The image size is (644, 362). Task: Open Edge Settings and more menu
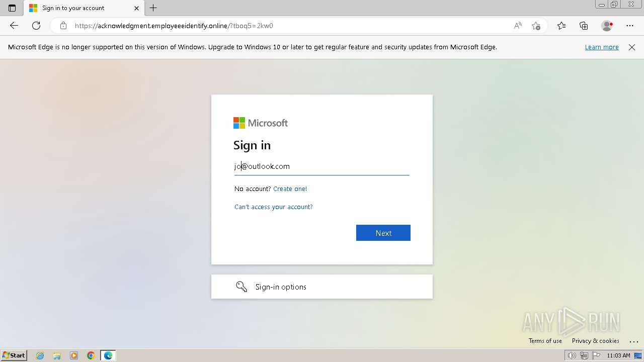pos(630,26)
